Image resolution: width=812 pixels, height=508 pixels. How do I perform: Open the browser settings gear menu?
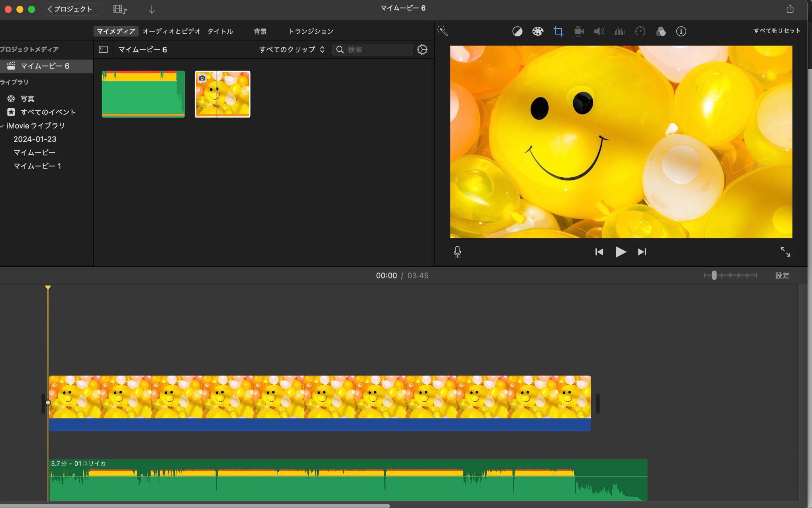point(422,50)
